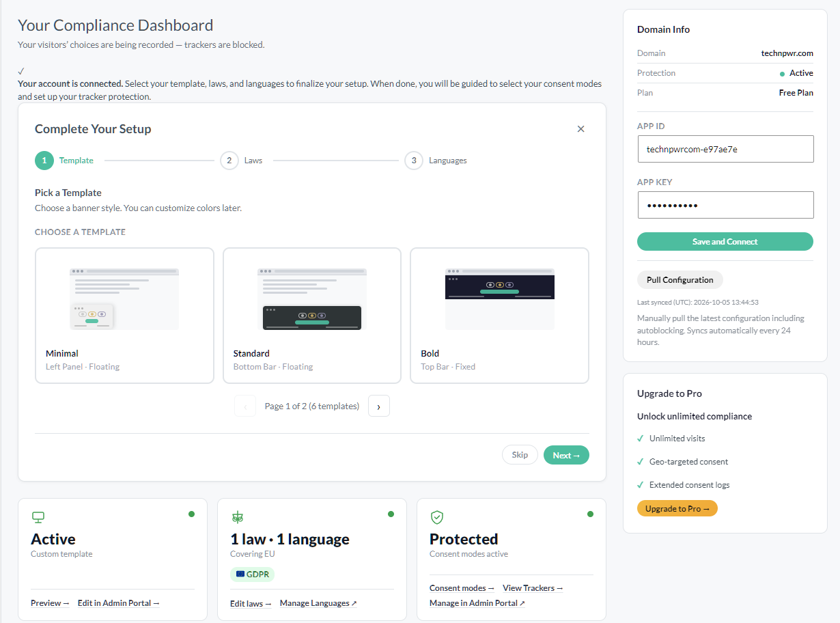Click the GDPR badge
This screenshot has height=623, width=840.
point(252,574)
